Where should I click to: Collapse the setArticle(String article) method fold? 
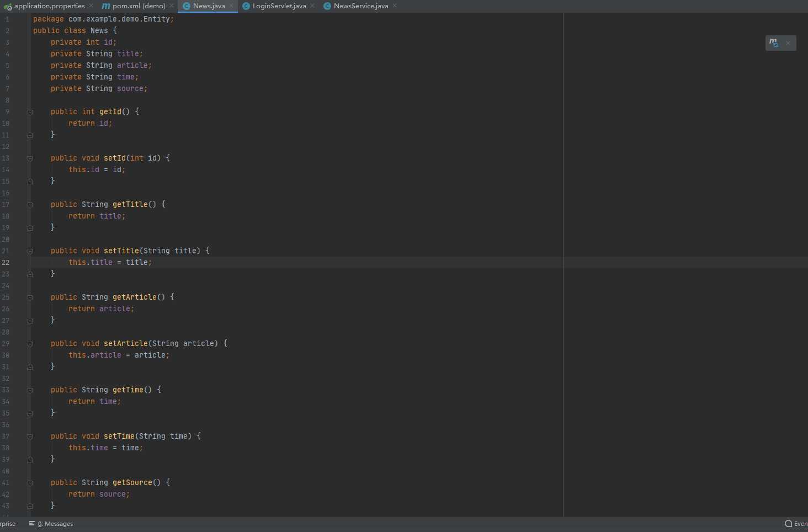(30, 344)
